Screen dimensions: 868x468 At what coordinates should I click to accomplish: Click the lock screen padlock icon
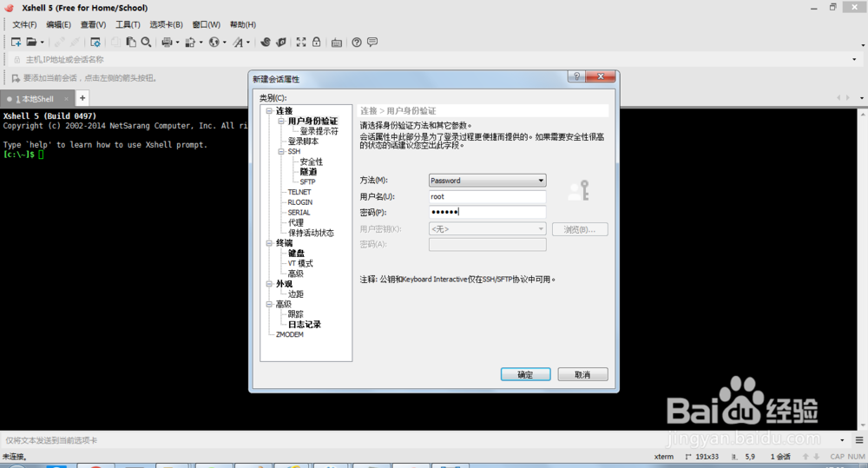pyautogui.click(x=316, y=42)
